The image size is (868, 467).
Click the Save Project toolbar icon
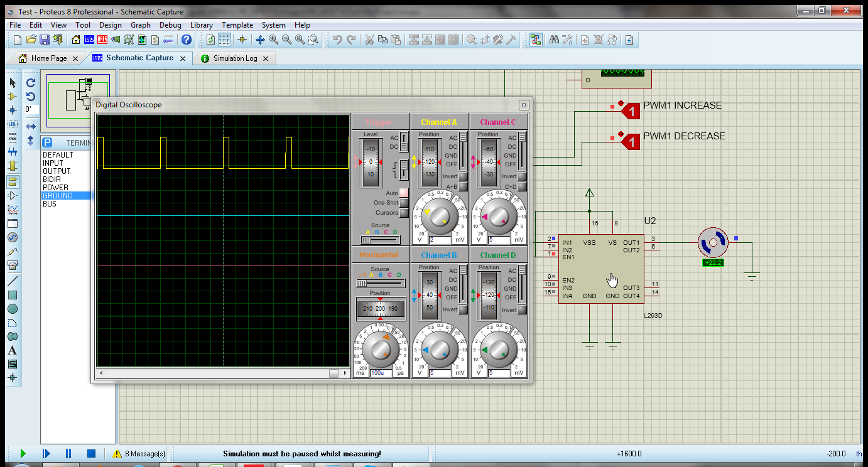45,40
